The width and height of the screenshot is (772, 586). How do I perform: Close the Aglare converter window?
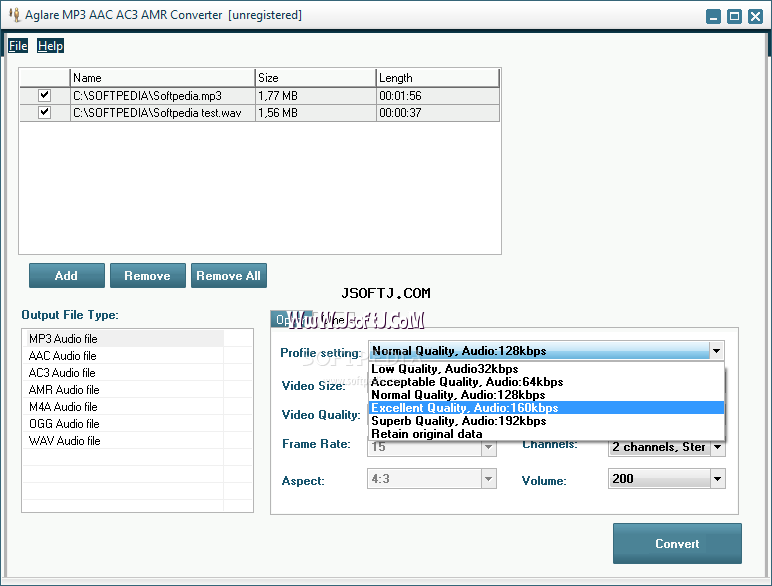(x=755, y=16)
